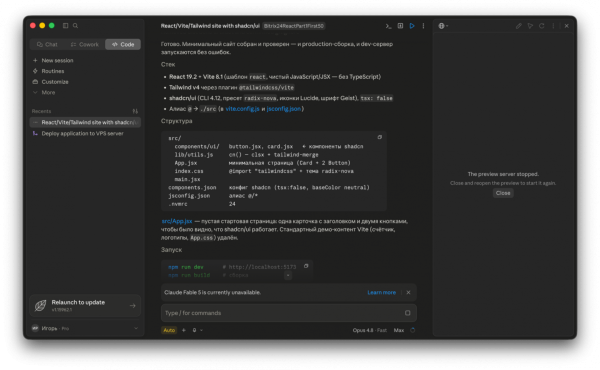Click the Стек heading text
The image size is (600, 370).
[168, 65]
